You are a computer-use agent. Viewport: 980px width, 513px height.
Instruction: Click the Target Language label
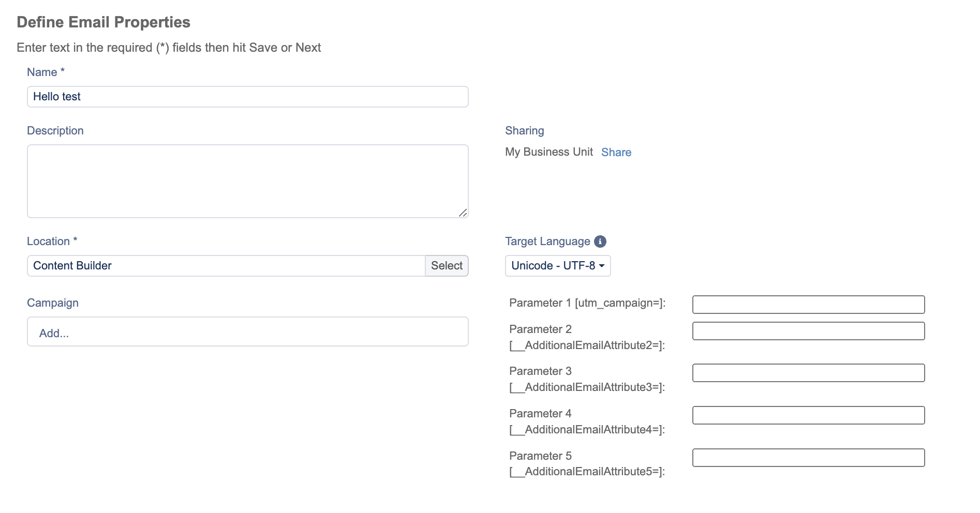click(x=547, y=241)
